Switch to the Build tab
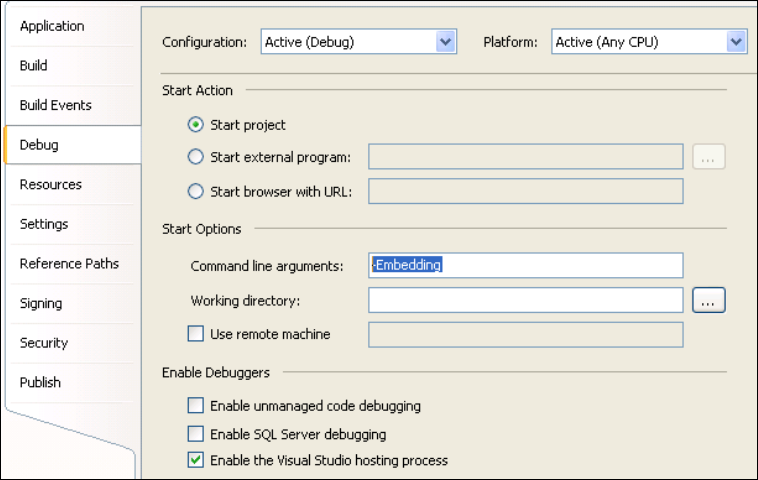 (34, 66)
